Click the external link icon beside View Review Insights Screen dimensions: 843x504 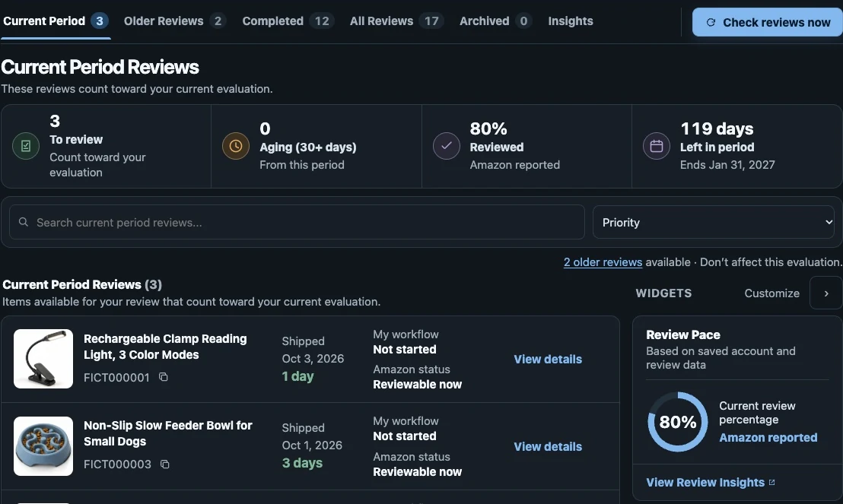[x=772, y=483]
